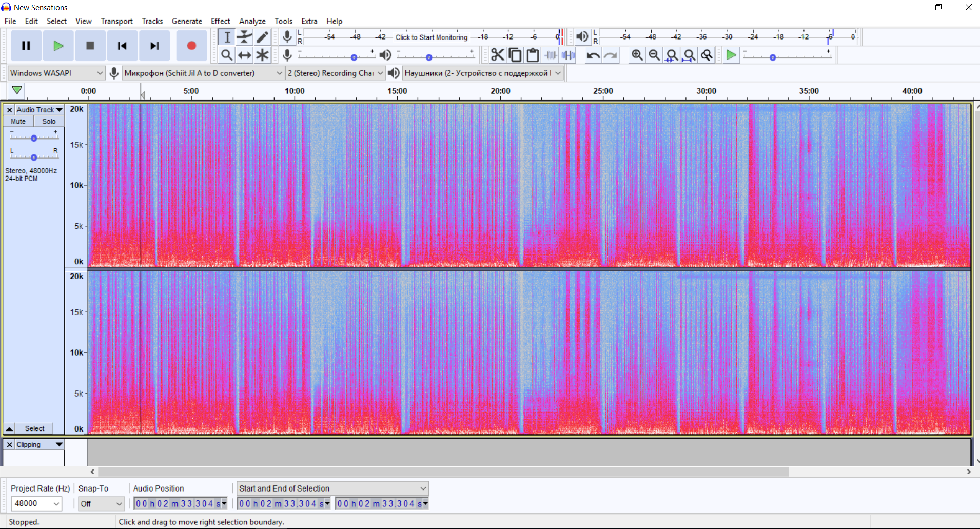This screenshot has width=980, height=529.
Task: Open the playback device headphones dropdown
Action: coord(483,73)
